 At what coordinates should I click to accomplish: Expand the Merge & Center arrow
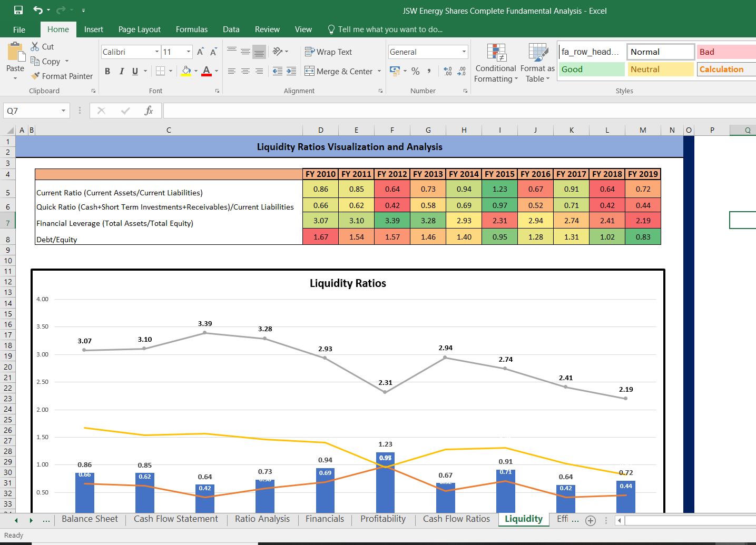pyautogui.click(x=379, y=71)
